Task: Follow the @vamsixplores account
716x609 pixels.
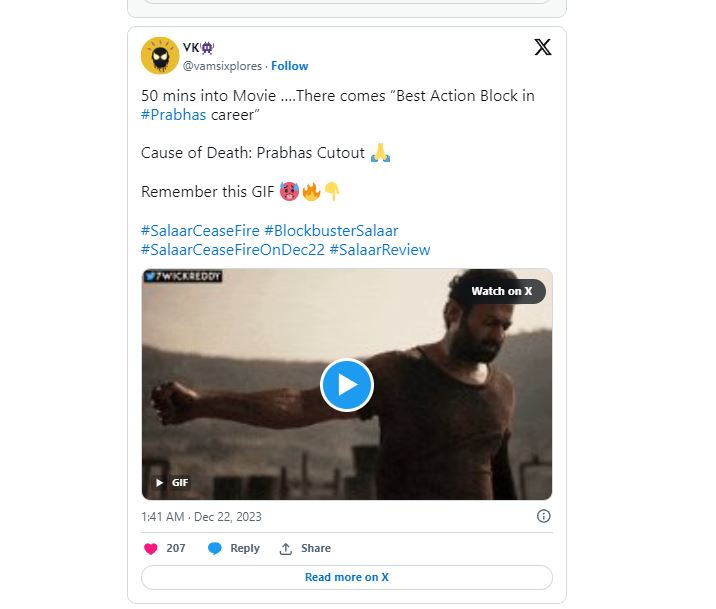Action: pos(290,66)
